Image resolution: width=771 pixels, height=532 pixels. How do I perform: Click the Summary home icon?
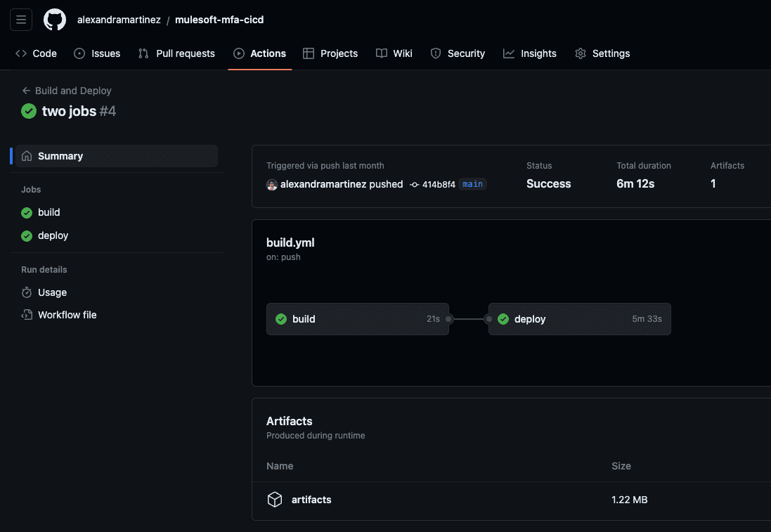pos(27,156)
